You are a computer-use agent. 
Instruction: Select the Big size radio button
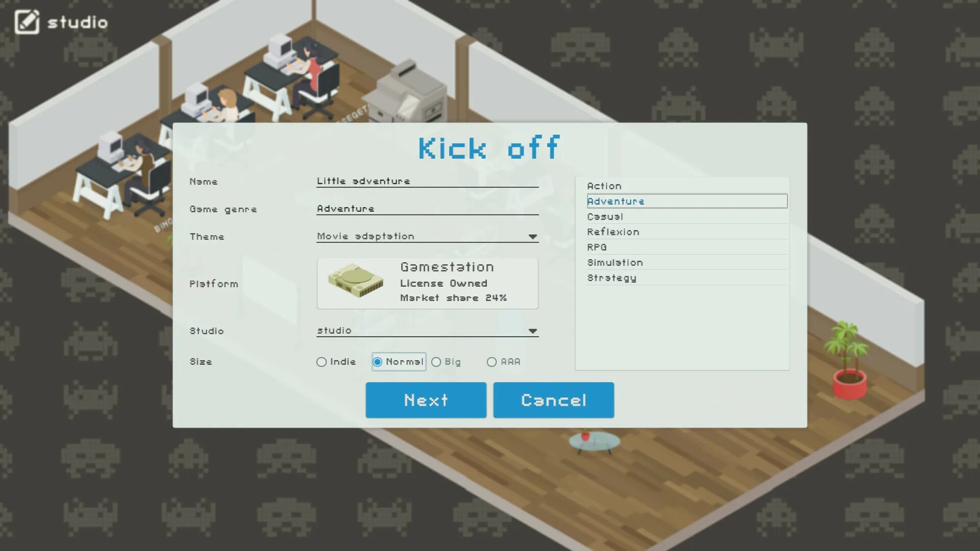tap(436, 361)
